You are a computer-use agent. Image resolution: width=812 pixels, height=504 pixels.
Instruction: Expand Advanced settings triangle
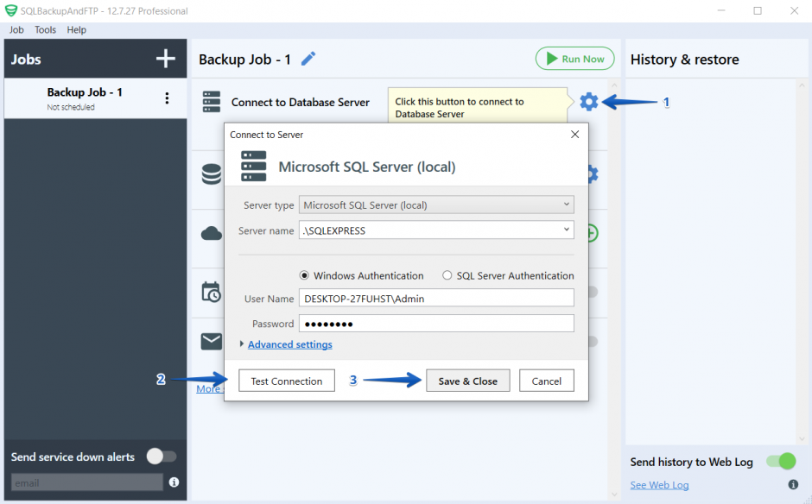242,344
